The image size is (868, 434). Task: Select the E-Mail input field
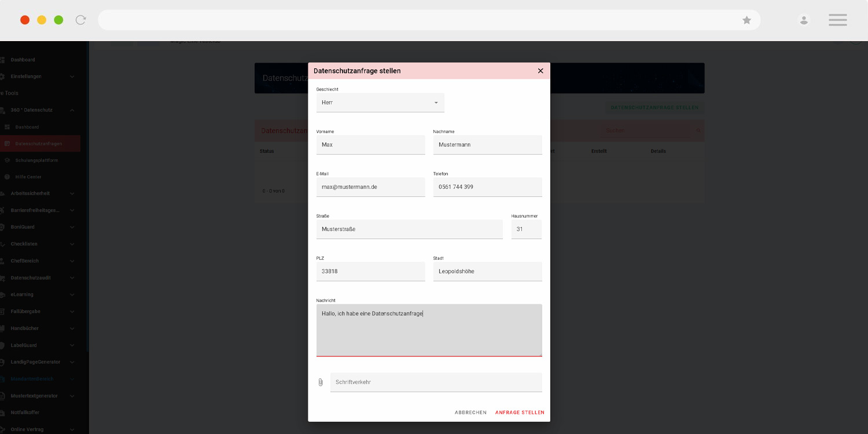click(x=370, y=187)
